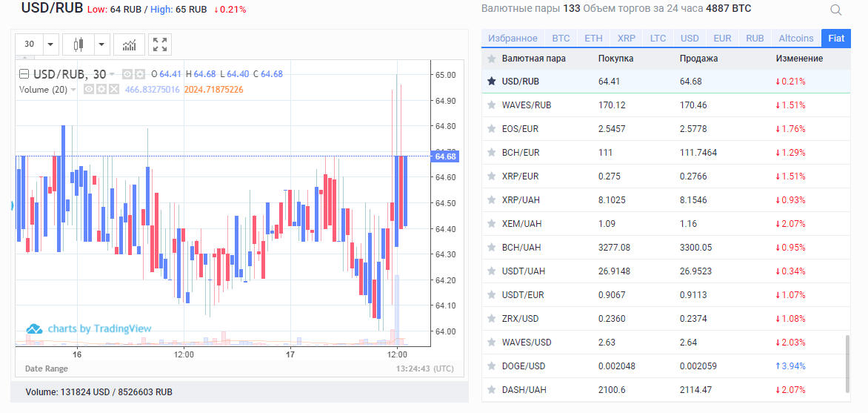Screen dimensions: 868x413
Task: Collapse the USD/RUB legend with minus box
Action: point(24,73)
